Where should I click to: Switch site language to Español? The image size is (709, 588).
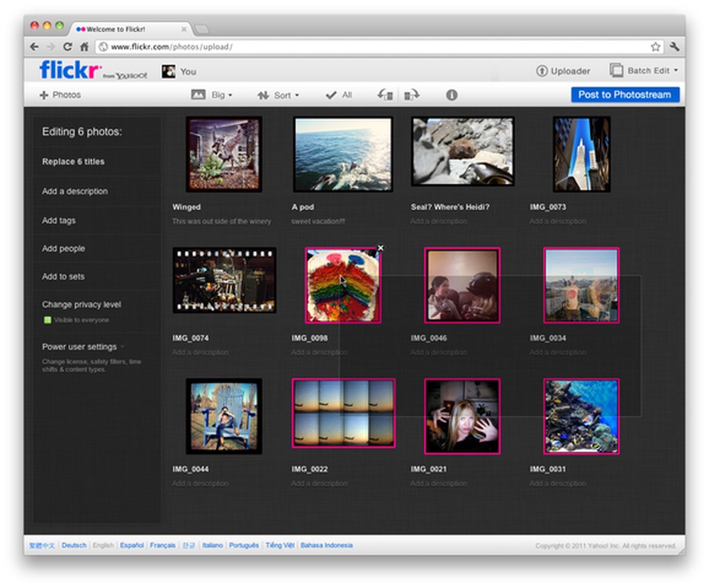(x=131, y=545)
